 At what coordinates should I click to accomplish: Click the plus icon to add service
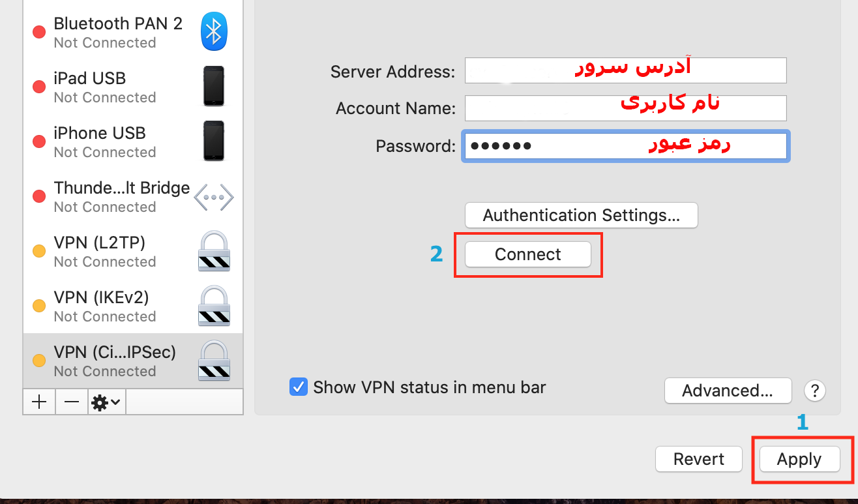(39, 402)
